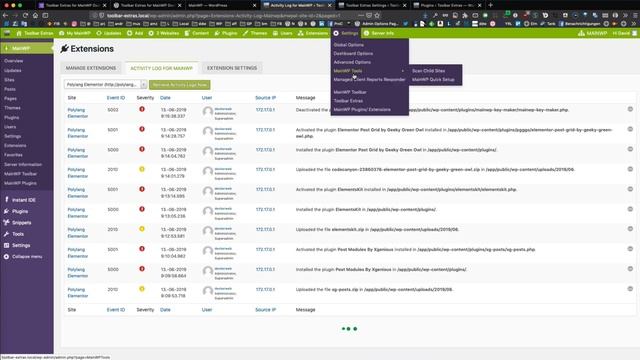Click Themes with the brush icon in admin bar
This screenshot has height=360, width=640.
(255, 33)
